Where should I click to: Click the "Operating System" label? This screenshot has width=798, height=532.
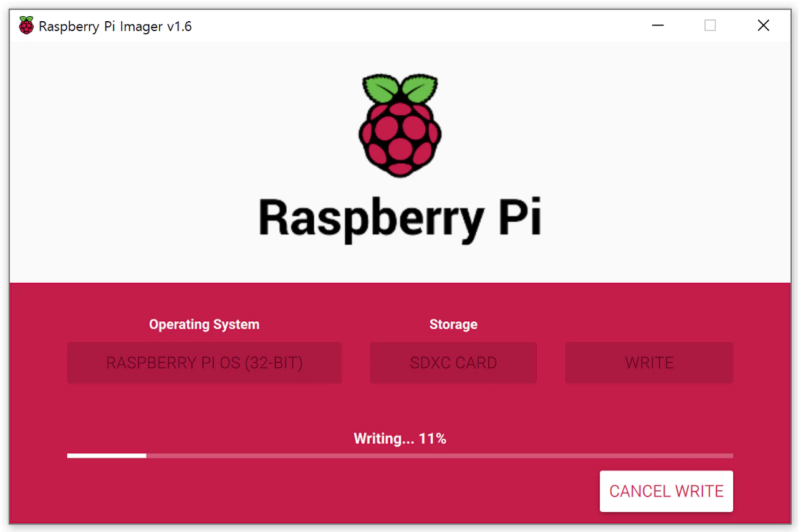point(204,325)
